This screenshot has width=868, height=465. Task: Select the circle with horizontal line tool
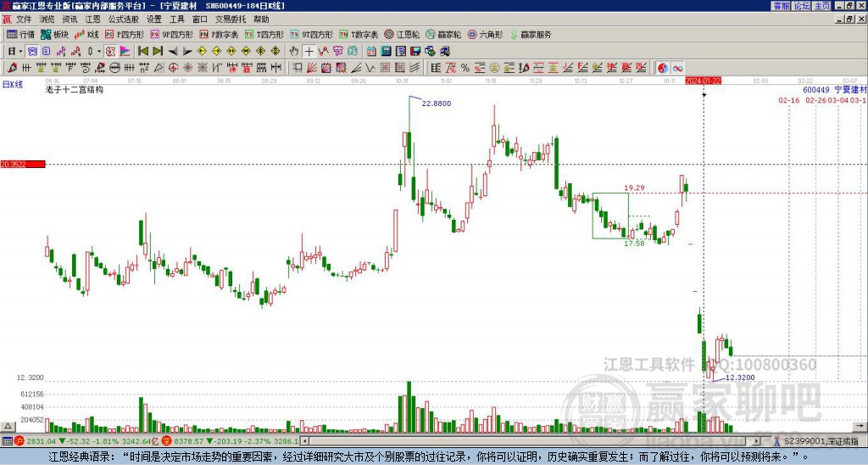coord(114,68)
